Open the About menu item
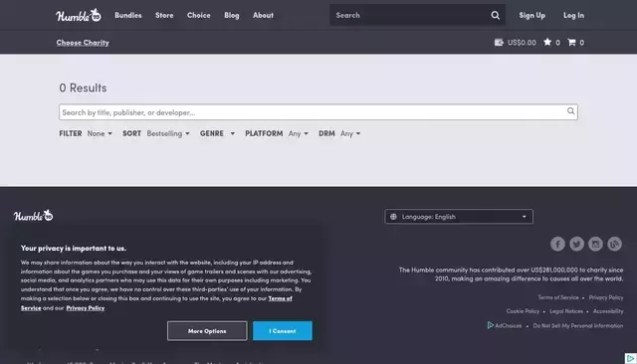The image size is (637, 364). point(263,16)
